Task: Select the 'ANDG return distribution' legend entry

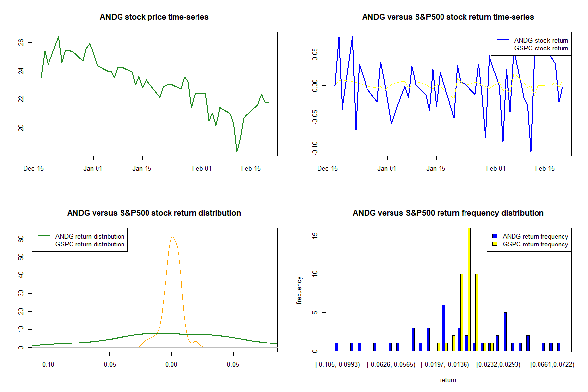Action: (90, 236)
